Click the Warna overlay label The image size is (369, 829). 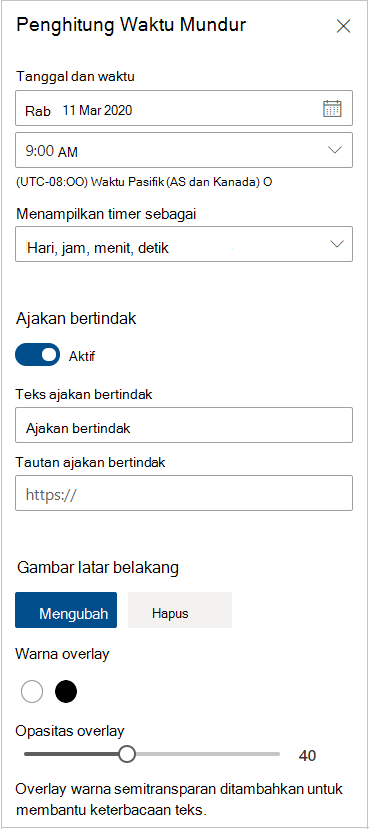coord(62,654)
